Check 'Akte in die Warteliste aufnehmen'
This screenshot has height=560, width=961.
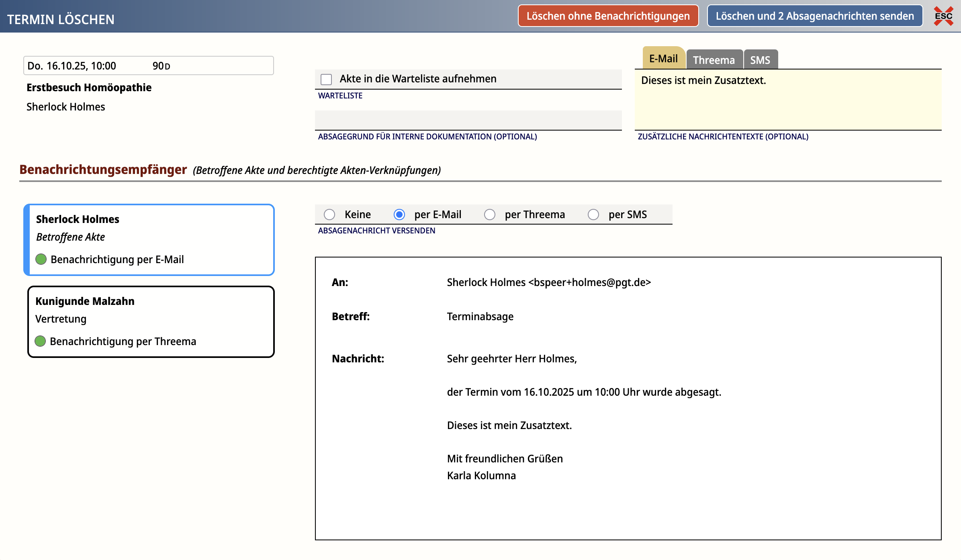326,79
